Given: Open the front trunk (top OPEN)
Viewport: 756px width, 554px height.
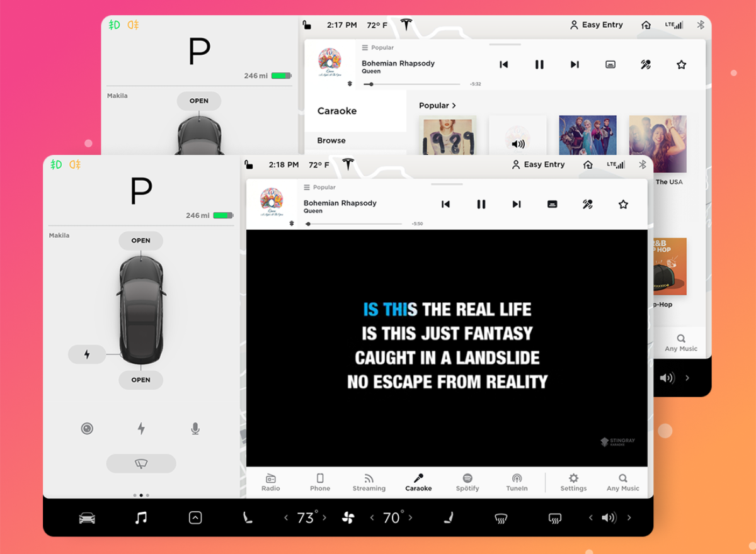Looking at the screenshot, I should tap(140, 240).
